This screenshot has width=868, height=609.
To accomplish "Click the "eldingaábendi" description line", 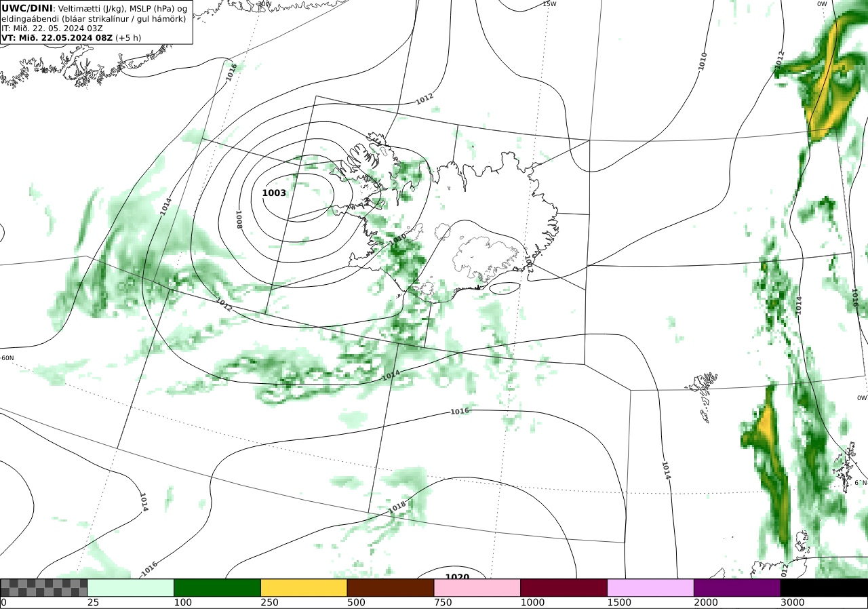I will (94, 18).
